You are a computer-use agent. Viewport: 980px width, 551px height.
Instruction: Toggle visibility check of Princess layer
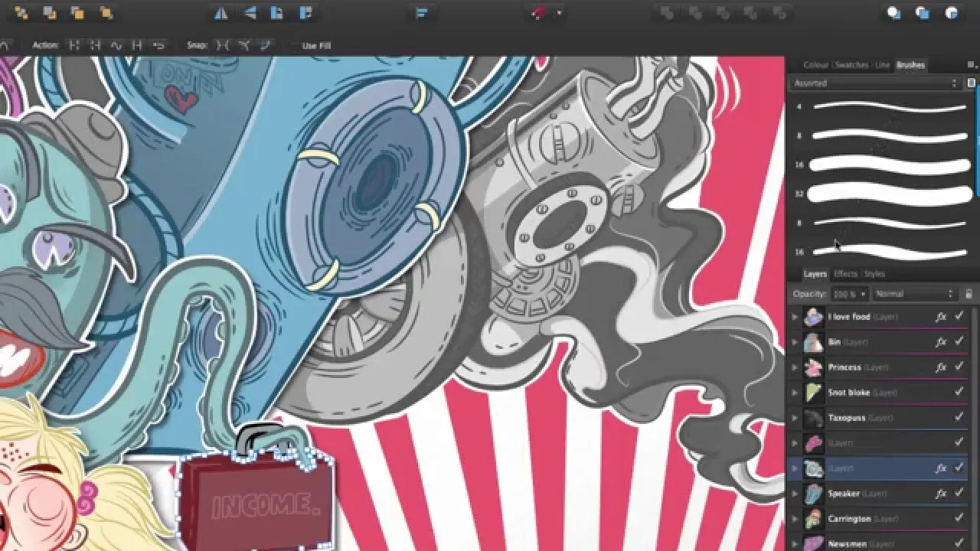(x=960, y=367)
